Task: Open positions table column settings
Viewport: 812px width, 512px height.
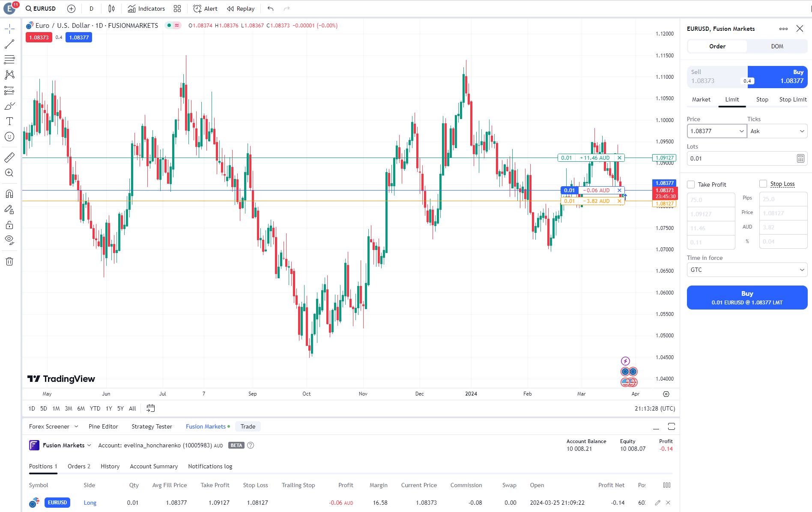Action: pyautogui.click(x=667, y=485)
